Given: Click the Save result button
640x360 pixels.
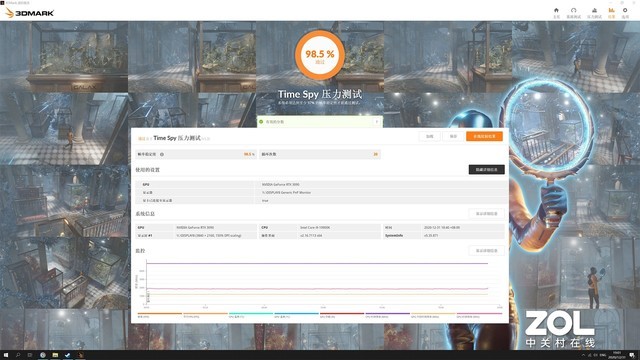Looking at the screenshot, I should pyautogui.click(x=453, y=136).
